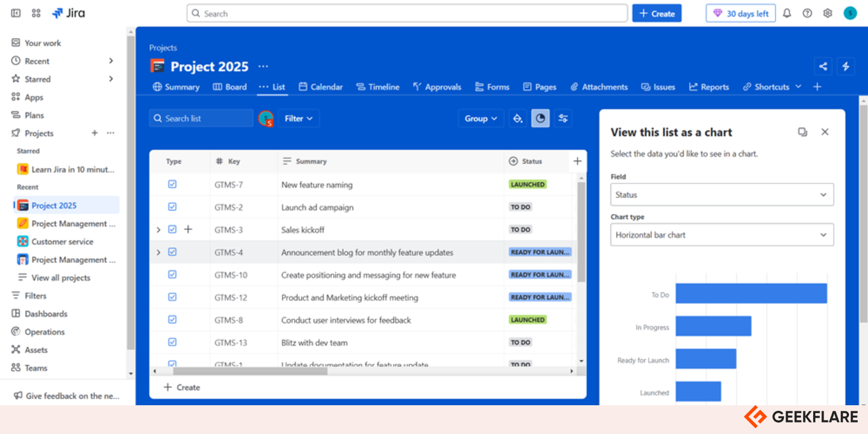Viewport: 868px width, 434px height.
Task: Select the checkbox for GTMS-13
Action: point(172,342)
